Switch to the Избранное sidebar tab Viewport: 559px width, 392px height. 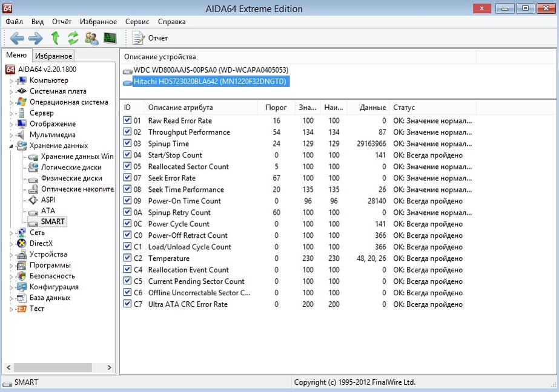pos(53,56)
